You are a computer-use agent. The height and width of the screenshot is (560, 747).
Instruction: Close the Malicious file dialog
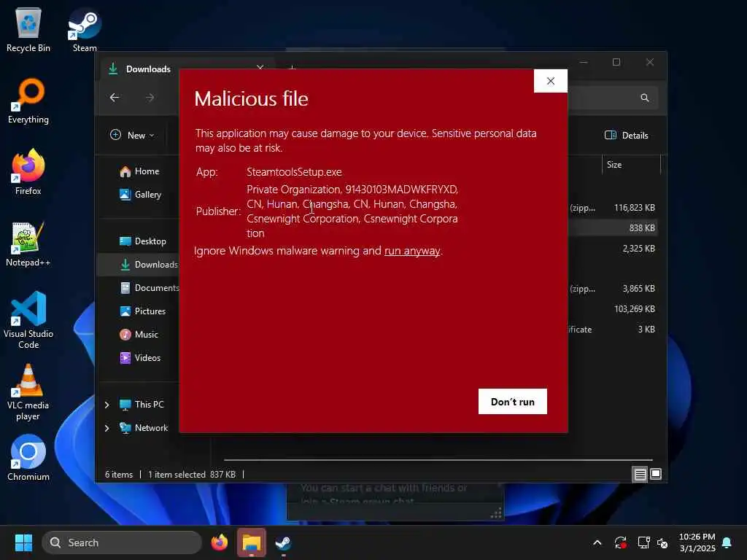pyautogui.click(x=551, y=81)
